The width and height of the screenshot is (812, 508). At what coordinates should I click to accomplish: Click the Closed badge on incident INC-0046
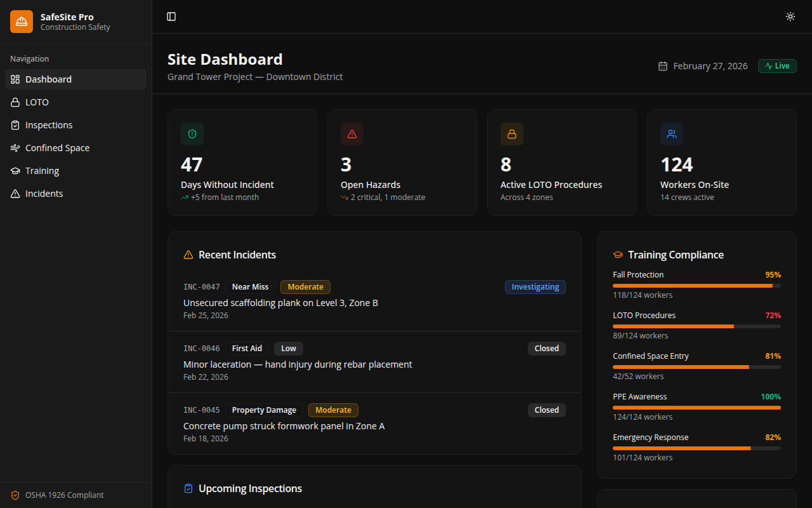(546, 348)
